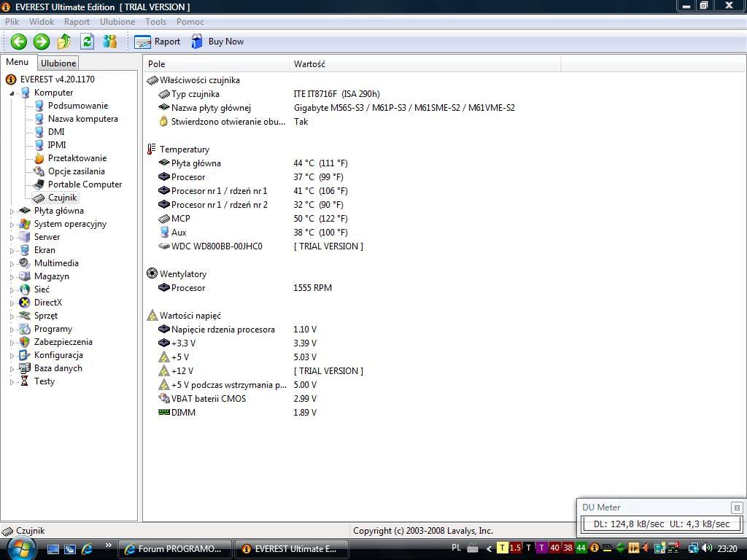Viewport: 747px width, 560px height.
Task: Open the Przetaktowanie page
Action: pos(77,158)
